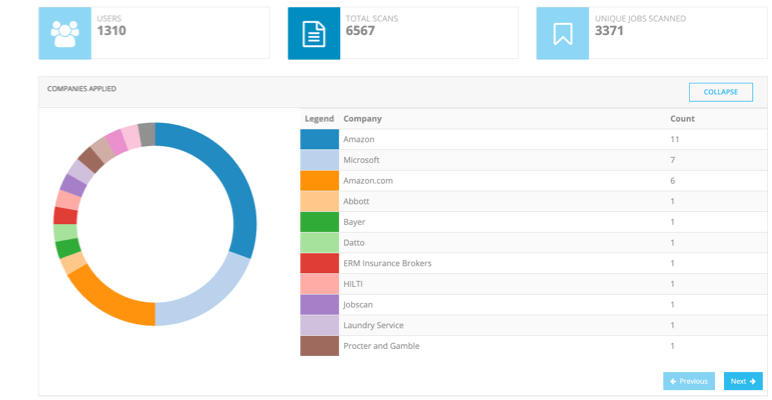
Task: Click the Count column header
Action: coord(682,119)
